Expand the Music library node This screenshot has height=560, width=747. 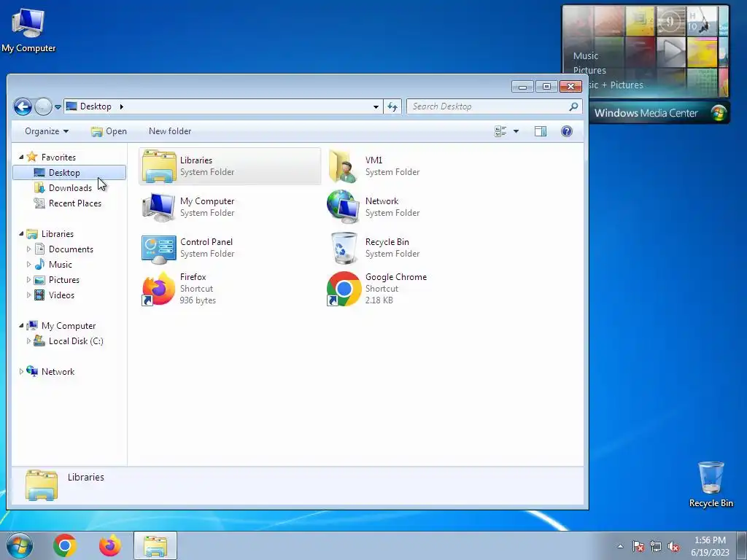coord(28,264)
